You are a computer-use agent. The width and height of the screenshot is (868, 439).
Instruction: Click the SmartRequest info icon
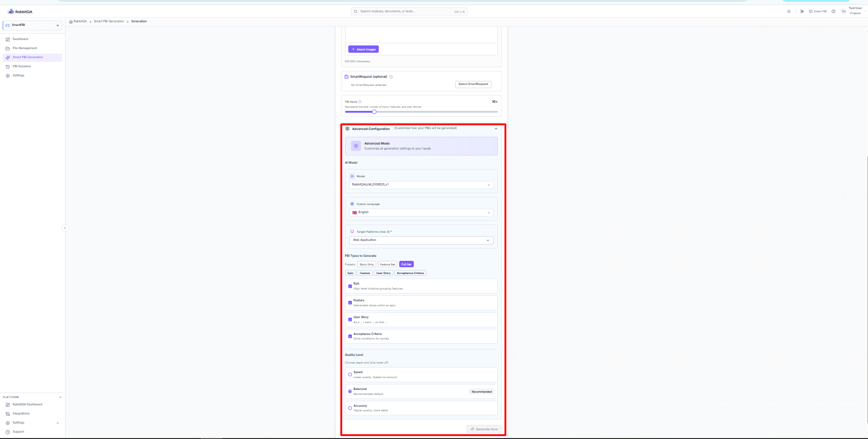tap(391, 77)
